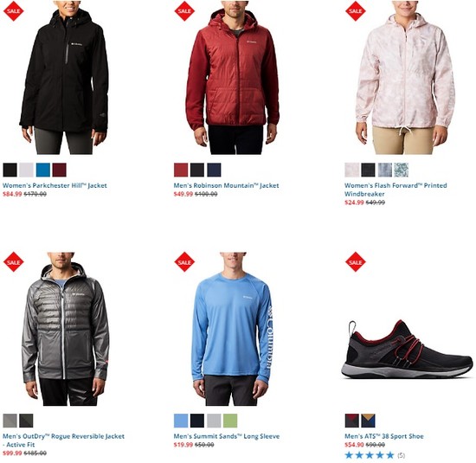Click the black sport shoe product image
Screen dimensions: 476x463
tap(407, 349)
